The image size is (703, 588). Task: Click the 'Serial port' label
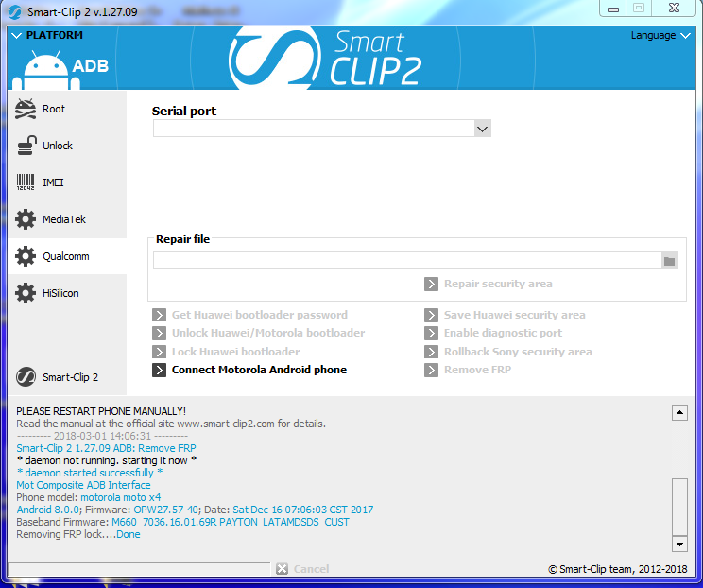pyautogui.click(x=184, y=112)
